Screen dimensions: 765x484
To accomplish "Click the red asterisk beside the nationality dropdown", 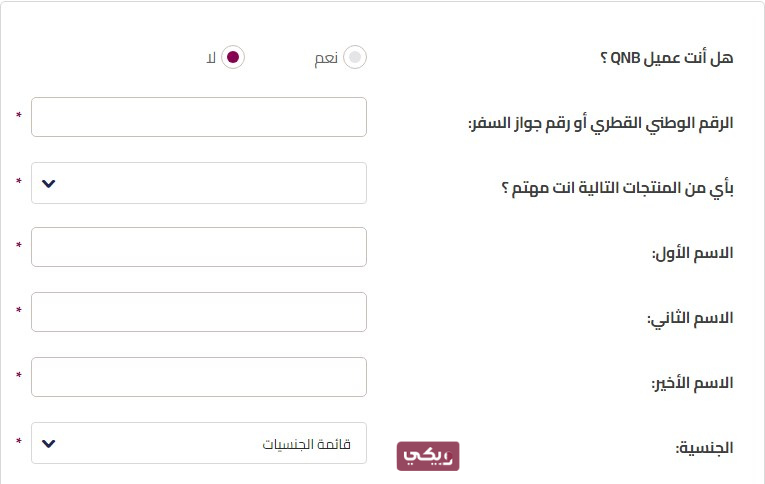I will [18, 442].
